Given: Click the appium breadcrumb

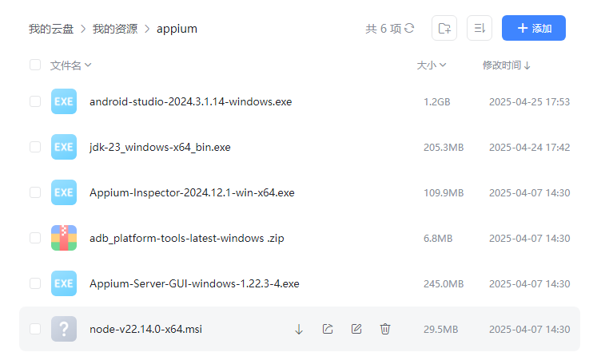Looking at the screenshot, I should (x=177, y=29).
